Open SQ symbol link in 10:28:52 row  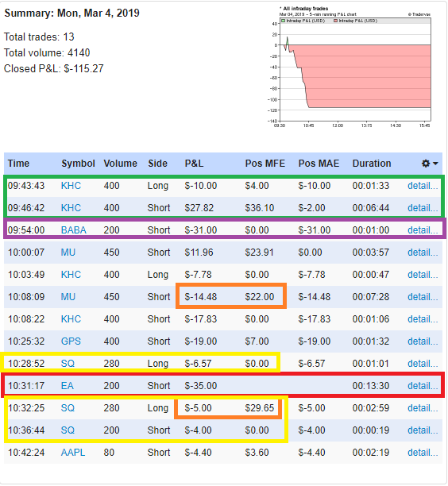click(x=68, y=364)
